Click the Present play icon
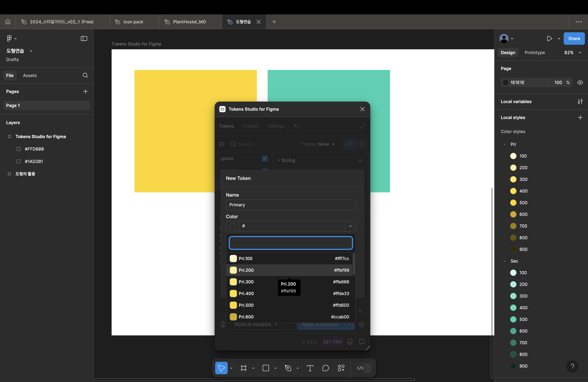 [x=549, y=39]
